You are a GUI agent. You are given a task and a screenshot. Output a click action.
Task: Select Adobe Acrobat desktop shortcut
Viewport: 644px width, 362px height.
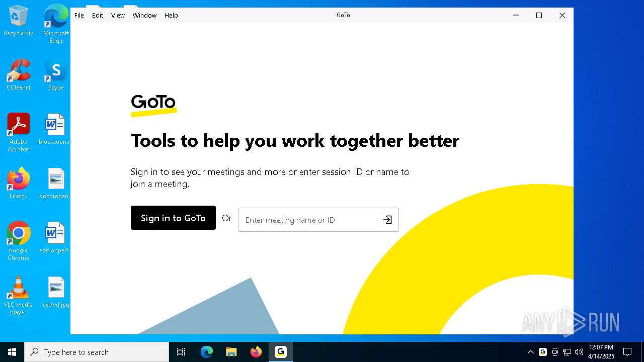point(19,133)
